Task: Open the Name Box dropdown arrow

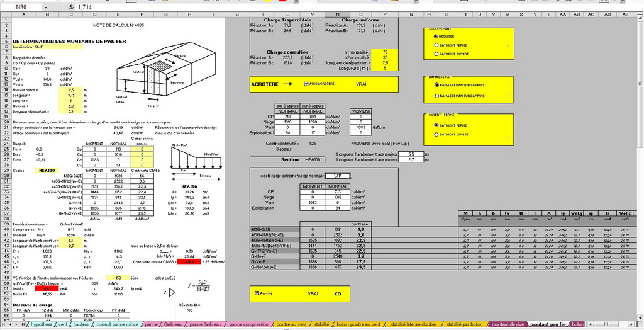Action: tap(45, 8)
